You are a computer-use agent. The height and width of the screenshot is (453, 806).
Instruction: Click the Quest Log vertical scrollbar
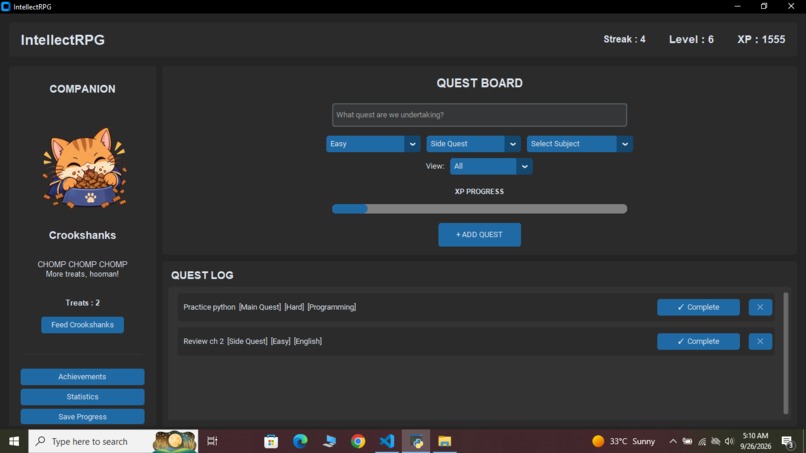pyautogui.click(x=785, y=353)
